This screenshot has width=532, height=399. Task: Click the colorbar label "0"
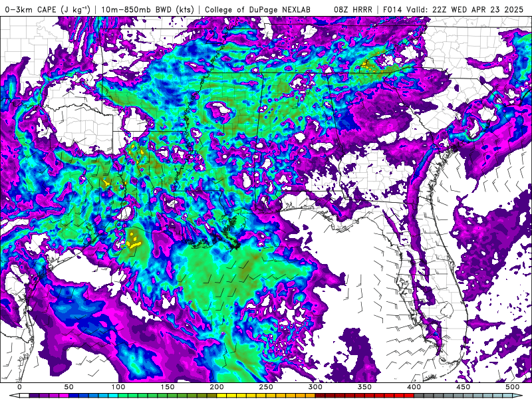tap(19, 387)
